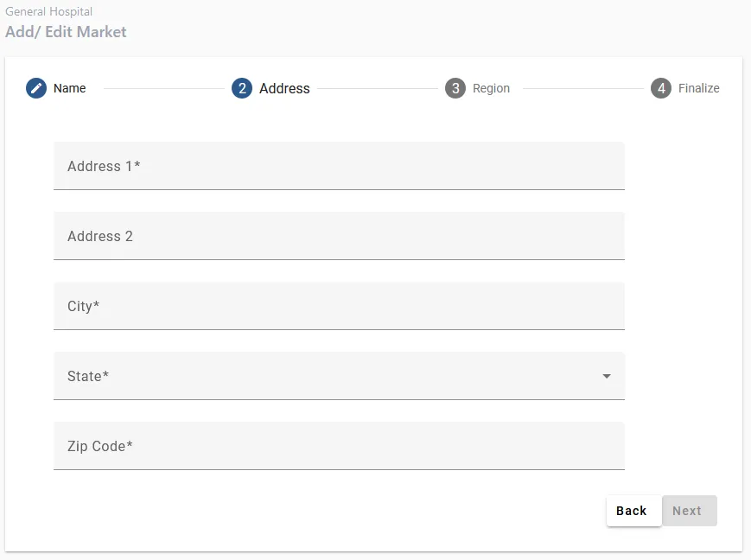Screen dimensions: 751x560
Task: Click the General Hospital breadcrumb text
Action: click(x=49, y=12)
